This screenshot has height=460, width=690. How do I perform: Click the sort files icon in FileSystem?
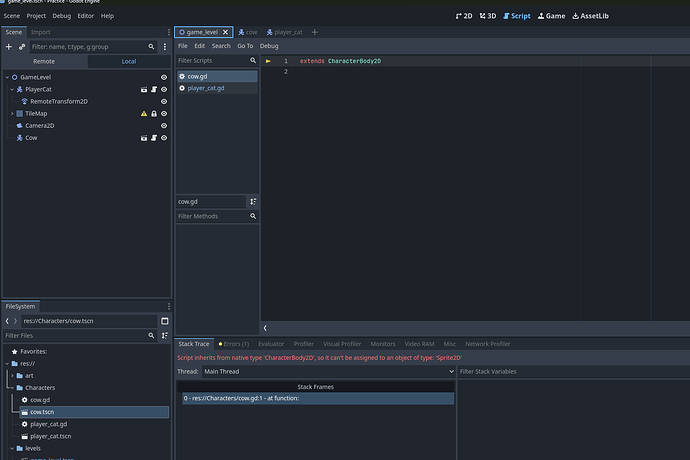164,336
